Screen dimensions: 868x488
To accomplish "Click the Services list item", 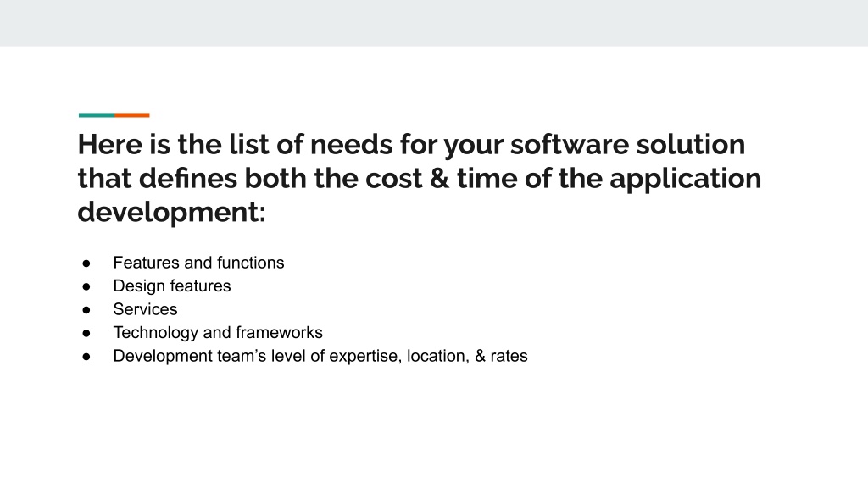I will pyautogui.click(x=146, y=308).
